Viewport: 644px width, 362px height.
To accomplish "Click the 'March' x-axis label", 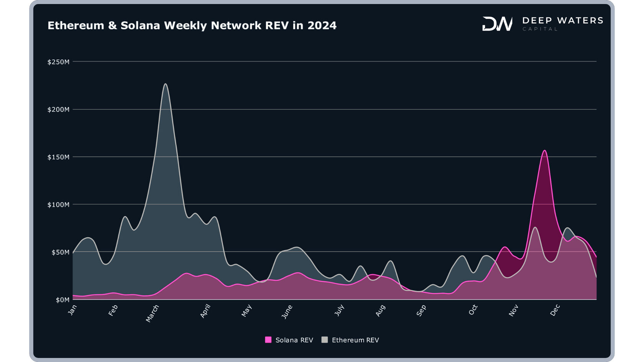I will [152, 313].
